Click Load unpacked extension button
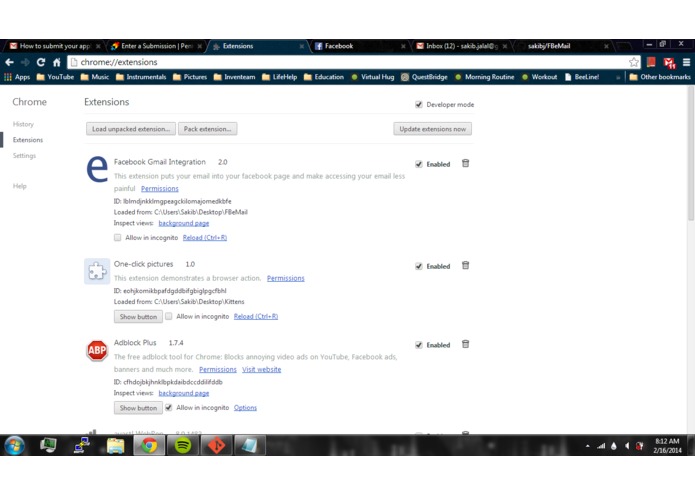The image size is (695, 494). pyautogui.click(x=131, y=129)
